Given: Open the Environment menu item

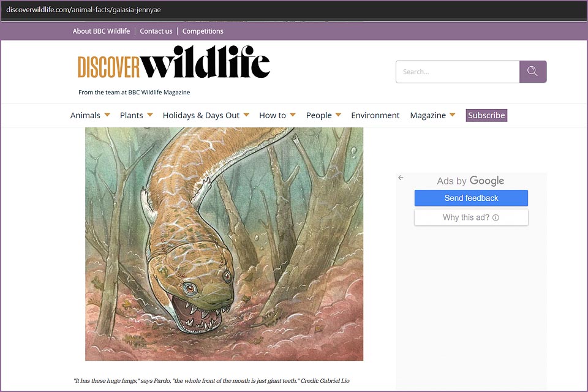Looking at the screenshot, I should click(x=375, y=115).
